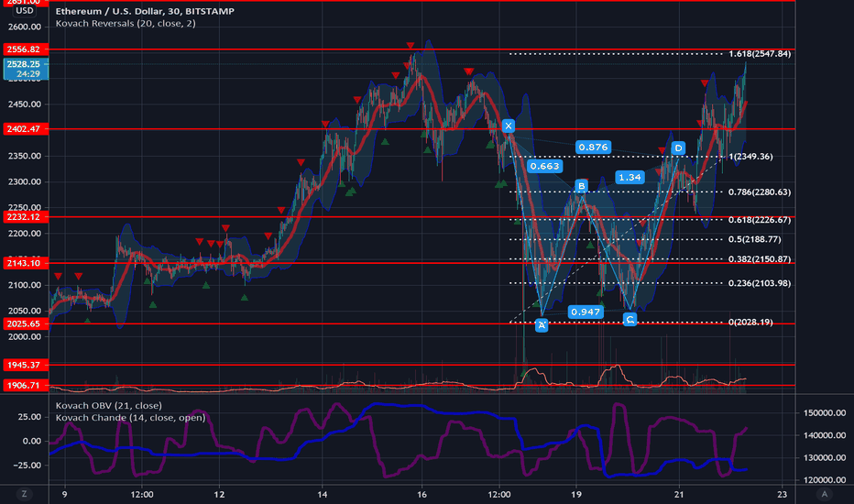
Task: Click the Ethereum / U.S. Dollar chart title
Action: tap(145, 11)
